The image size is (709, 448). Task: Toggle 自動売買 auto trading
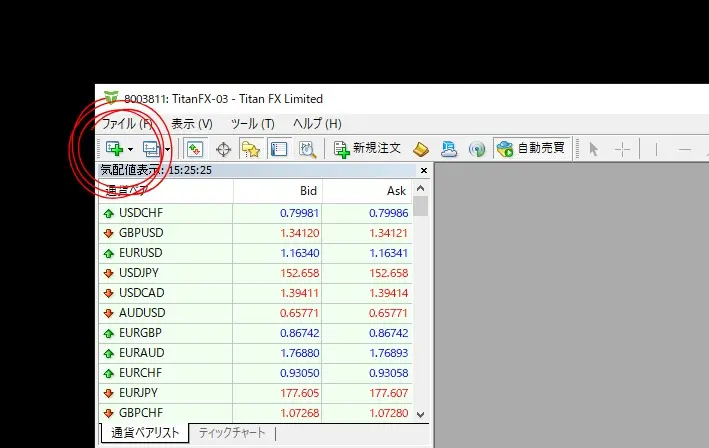(531, 148)
